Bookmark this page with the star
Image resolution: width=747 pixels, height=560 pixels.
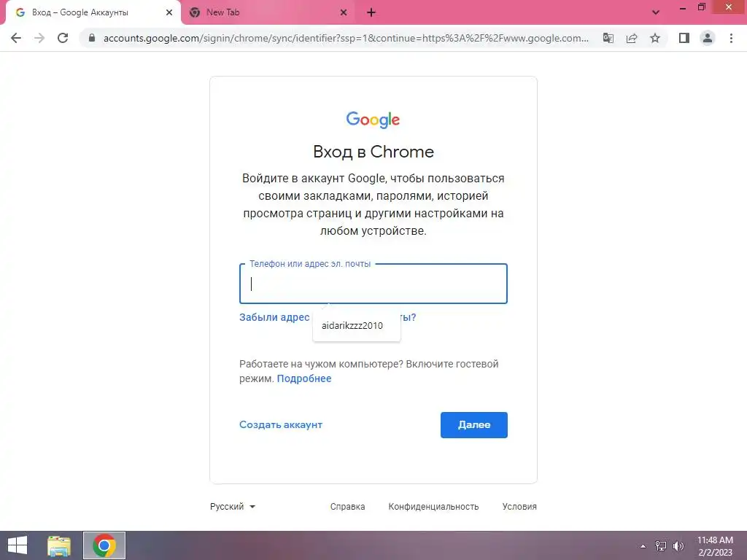(655, 38)
